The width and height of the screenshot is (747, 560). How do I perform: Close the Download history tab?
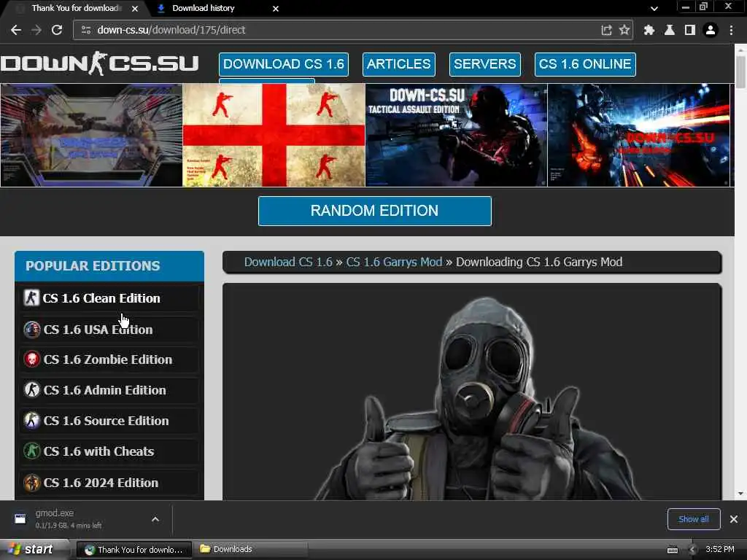275,9
